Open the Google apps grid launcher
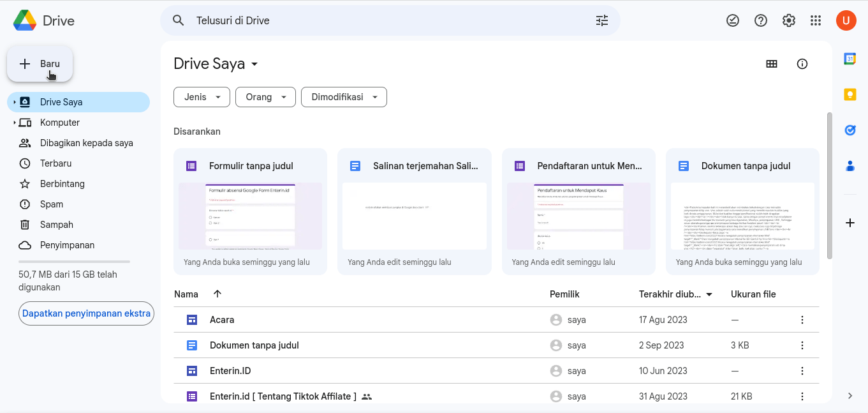The image size is (868, 413). point(816,20)
